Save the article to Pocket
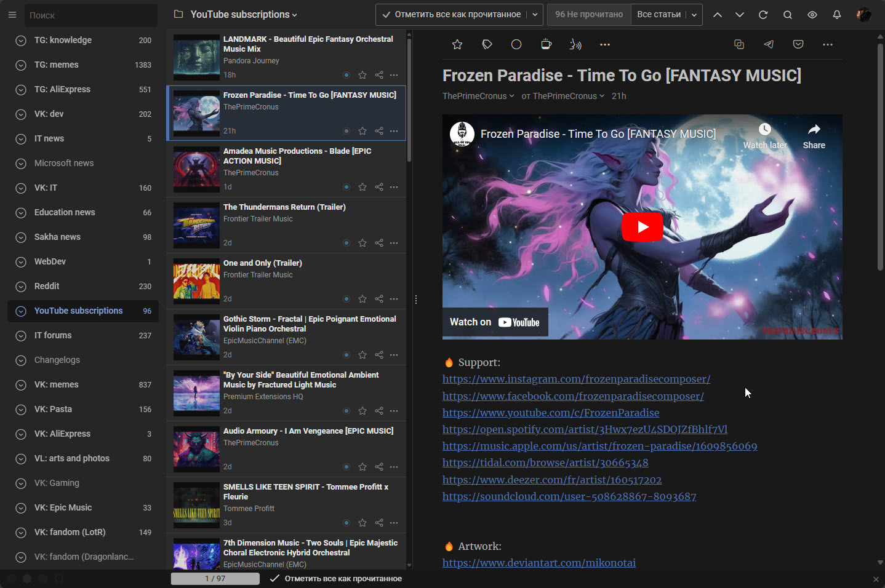885x588 pixels. pos(798,44)
